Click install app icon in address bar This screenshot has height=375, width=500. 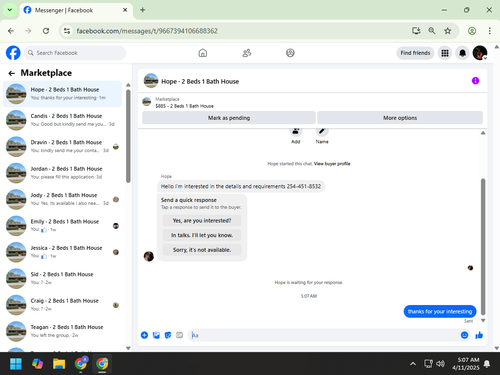(416, 31)
